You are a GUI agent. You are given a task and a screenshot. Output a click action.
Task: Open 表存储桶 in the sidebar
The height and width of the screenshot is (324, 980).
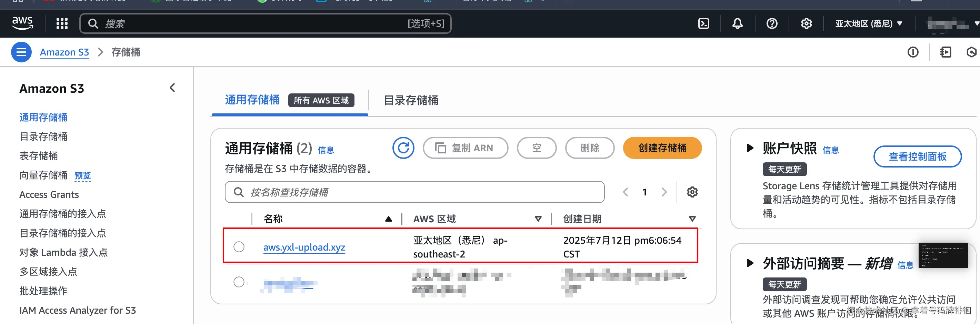pyautogui.click(x=38, y=156)
